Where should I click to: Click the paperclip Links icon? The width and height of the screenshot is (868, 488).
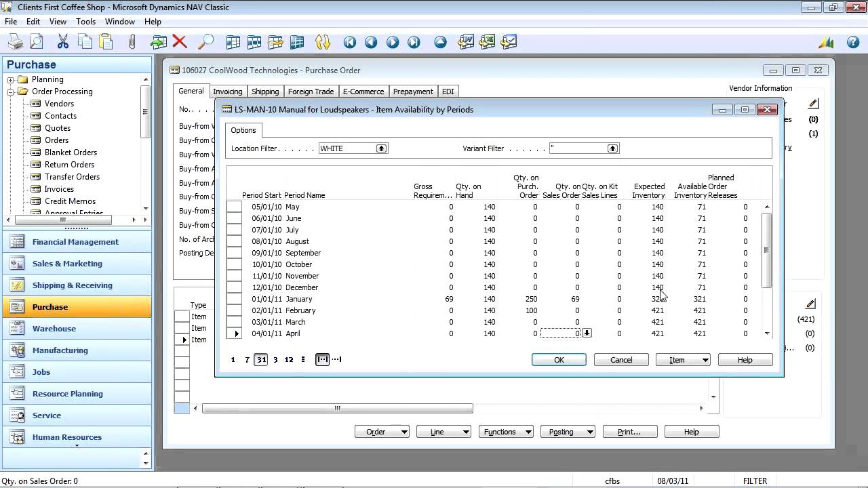[x=132, y=42]
